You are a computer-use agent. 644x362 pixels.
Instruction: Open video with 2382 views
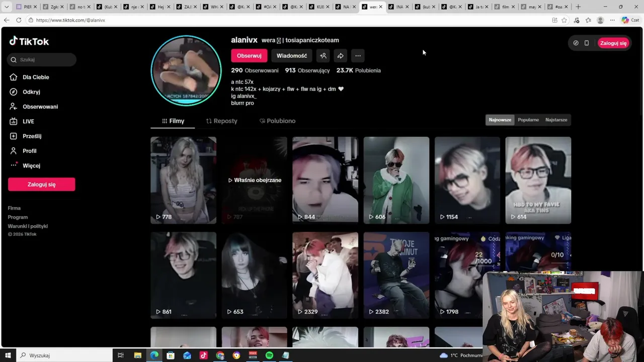[x=396, y=275]
